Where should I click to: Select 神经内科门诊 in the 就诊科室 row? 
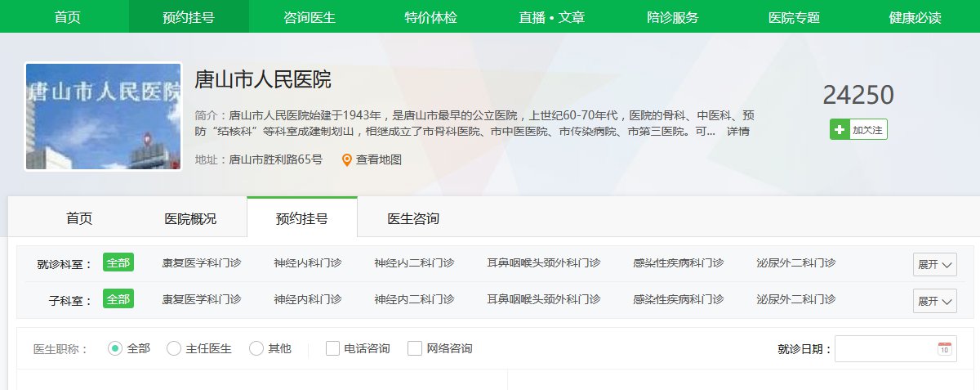[x=307, y=263]
